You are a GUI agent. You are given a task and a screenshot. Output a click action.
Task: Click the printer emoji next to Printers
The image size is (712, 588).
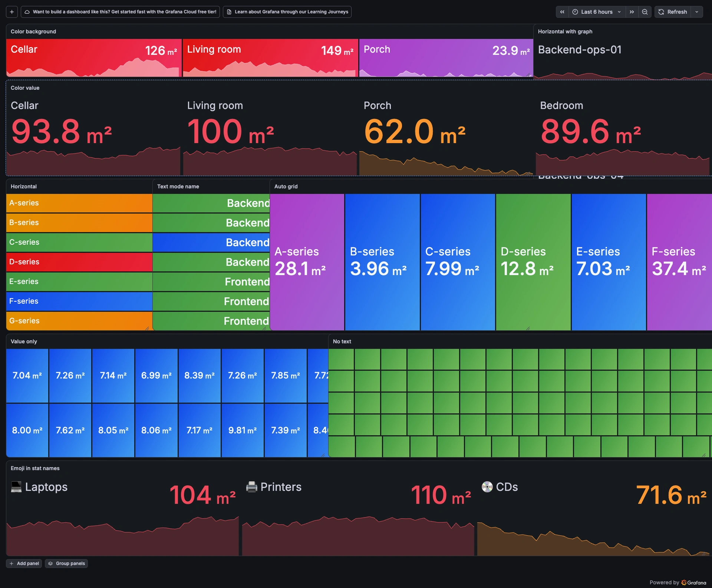tap(252, 487)
